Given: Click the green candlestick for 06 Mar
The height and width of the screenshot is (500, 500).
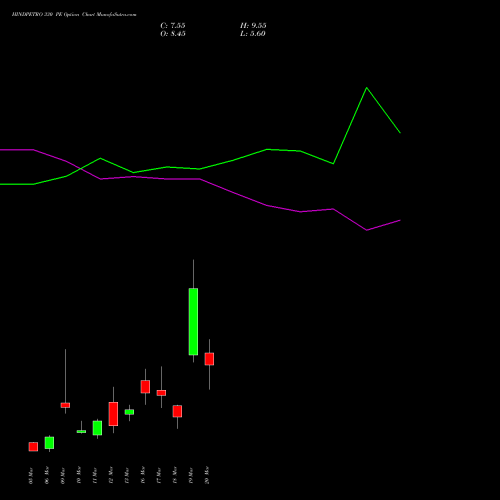Looking at the screenshot, I should coord(49,443).
